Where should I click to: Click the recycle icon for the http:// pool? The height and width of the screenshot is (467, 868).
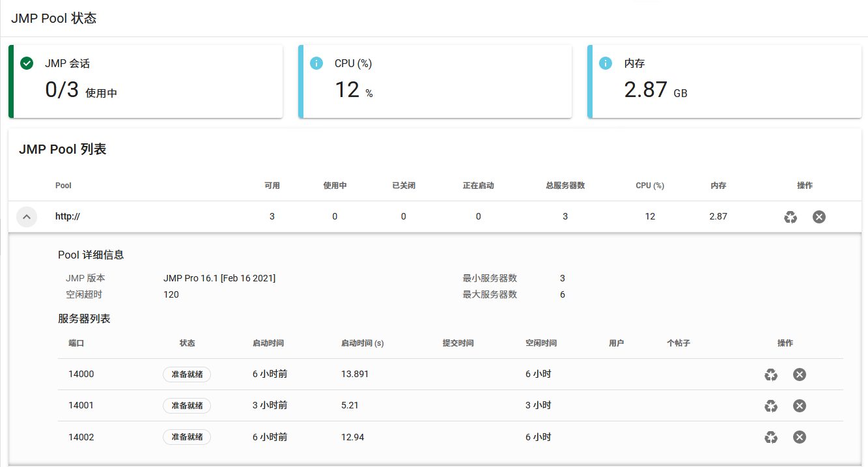(791, 217)
